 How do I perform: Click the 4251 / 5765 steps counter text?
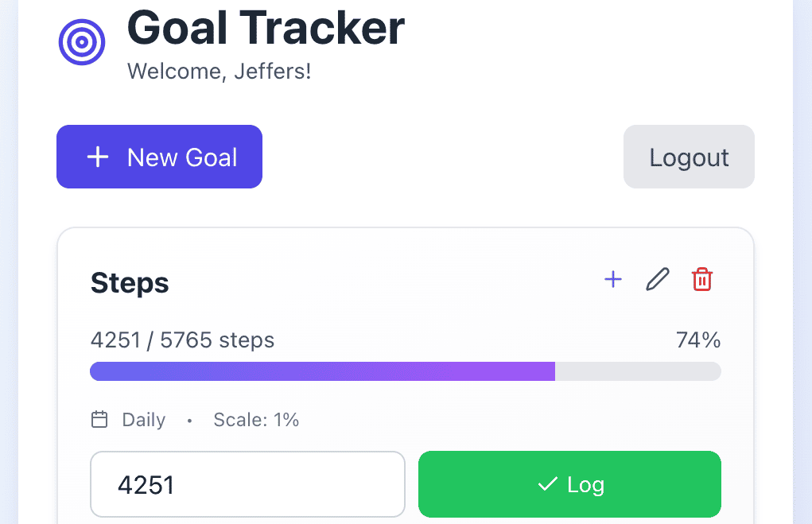[181, 340]
